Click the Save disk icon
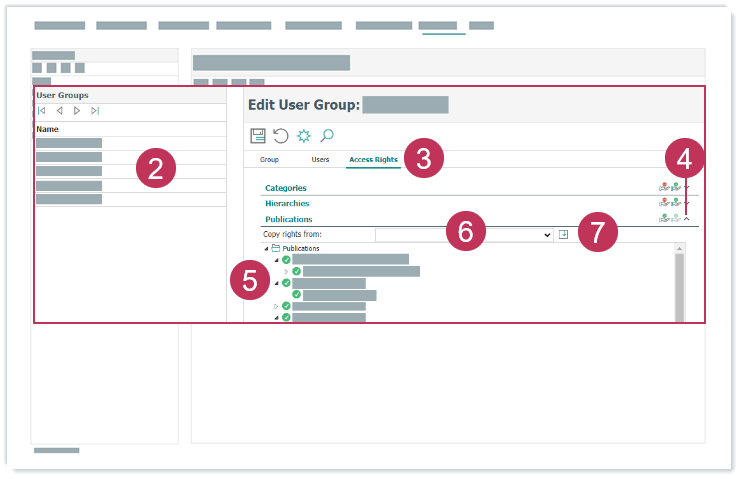The width and height of the screenshot is (741, 479). coord(257,136)
